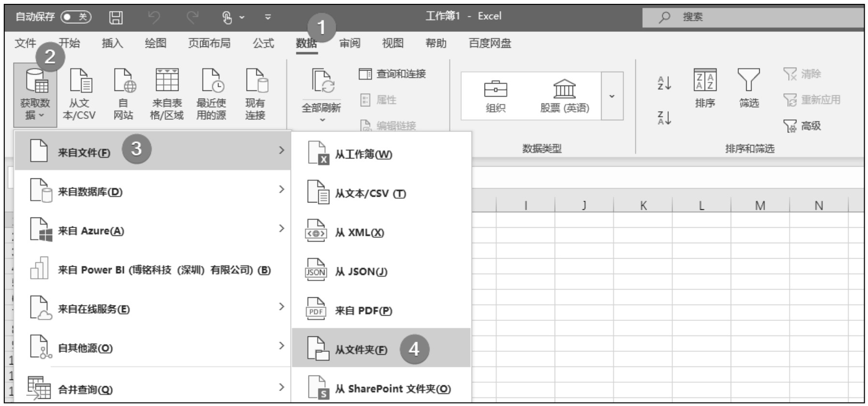Toggle the 筛选 (Filter) funnel

pyautogui.click(x=749, y=88)
